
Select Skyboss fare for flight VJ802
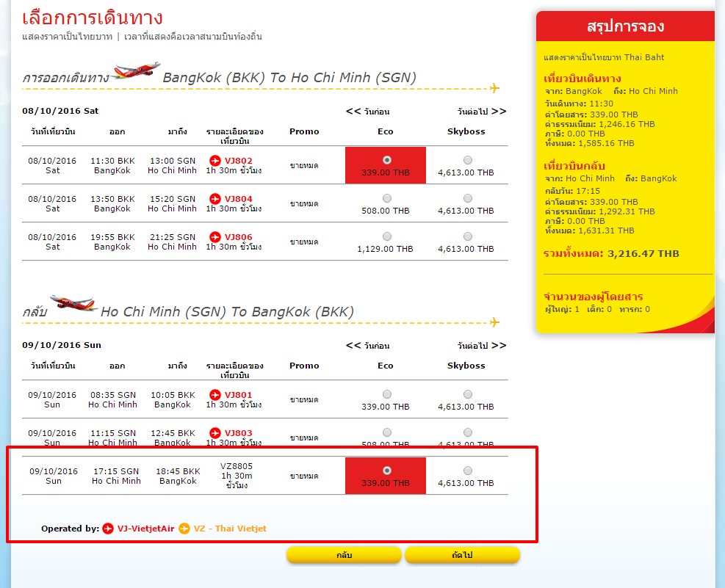[x=468, y=160]
